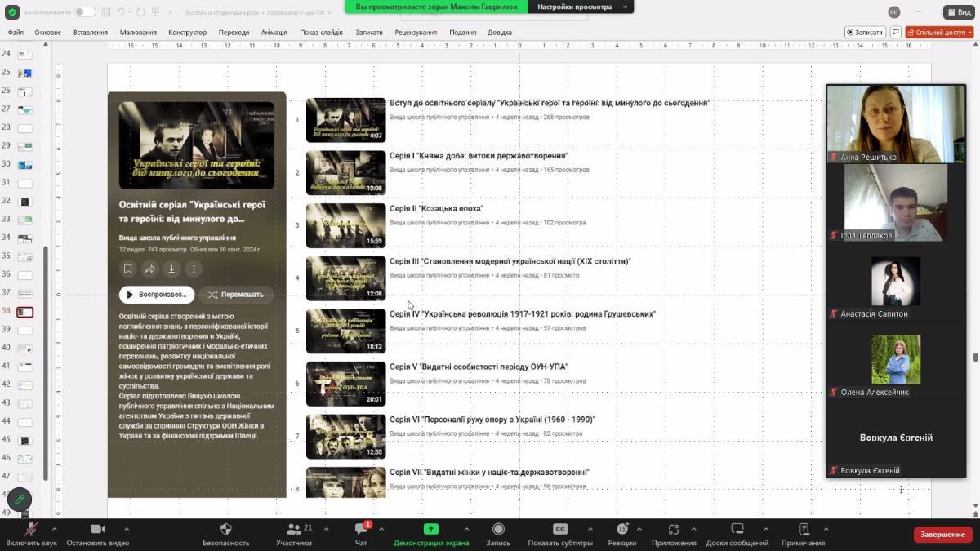This screenshot has width=980, height=551.
Task: Open the Конструктор ribbon tab
Action: [188, 33]
